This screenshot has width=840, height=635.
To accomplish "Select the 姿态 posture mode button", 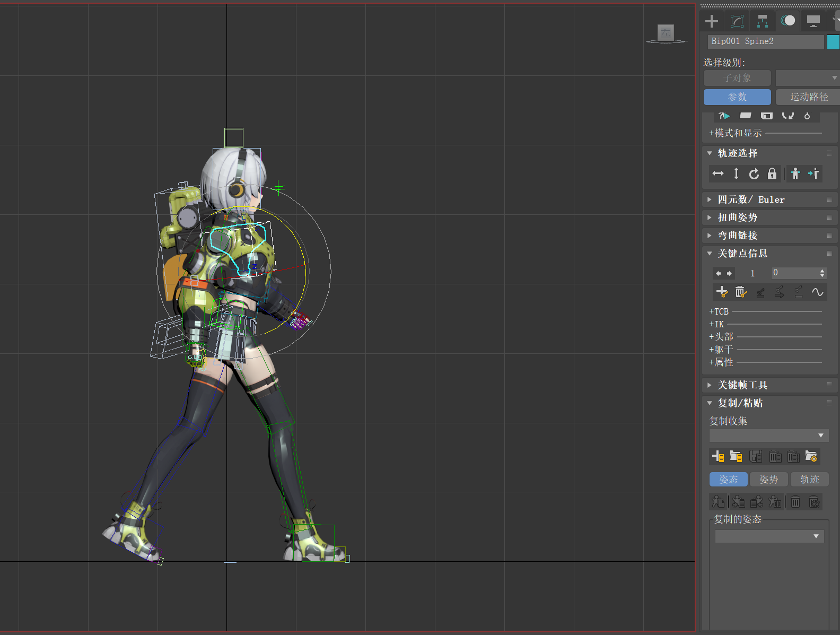I will (x=729, y=480).
